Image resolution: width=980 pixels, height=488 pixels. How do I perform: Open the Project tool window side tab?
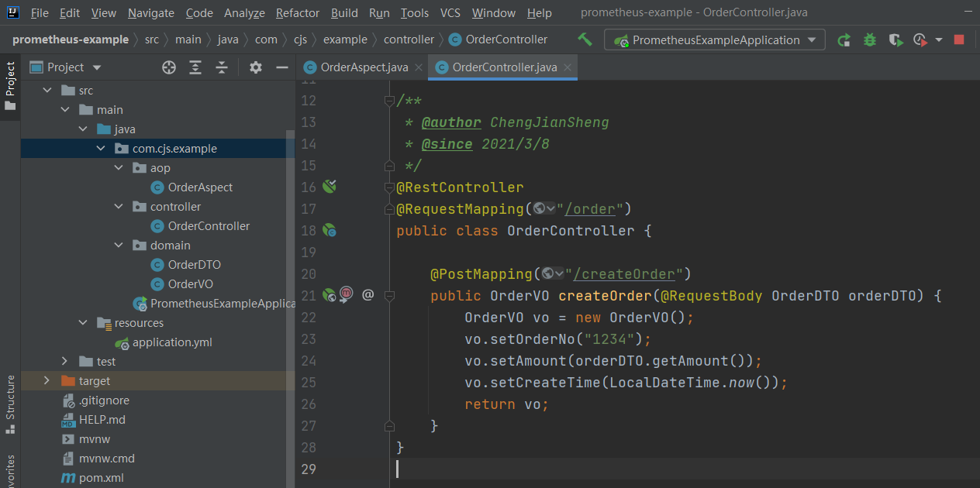point(10,86)
